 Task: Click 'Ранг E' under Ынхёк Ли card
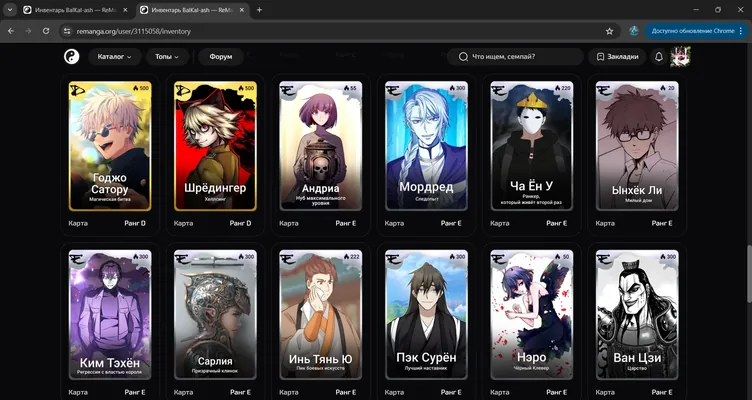pyautogui.click(x=662, y=223)
